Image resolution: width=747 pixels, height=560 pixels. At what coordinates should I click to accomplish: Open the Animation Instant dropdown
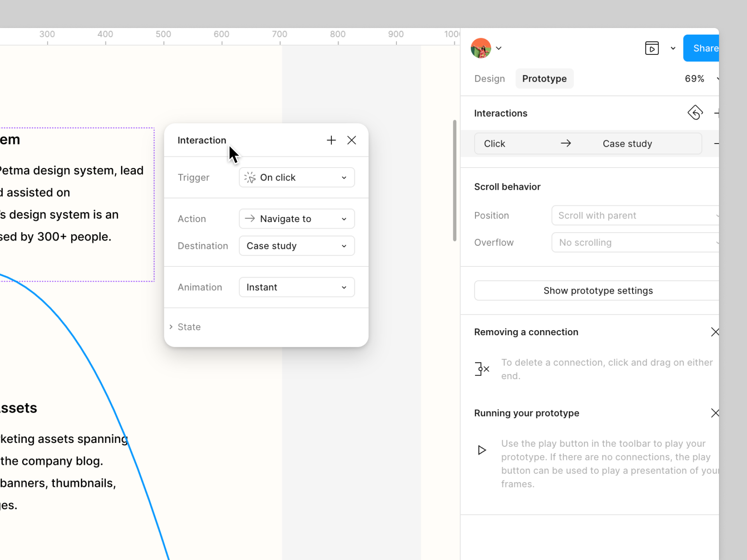296,287
